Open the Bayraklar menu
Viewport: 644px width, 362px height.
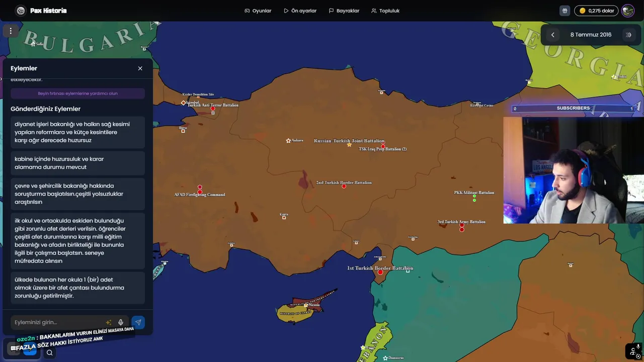344,11
